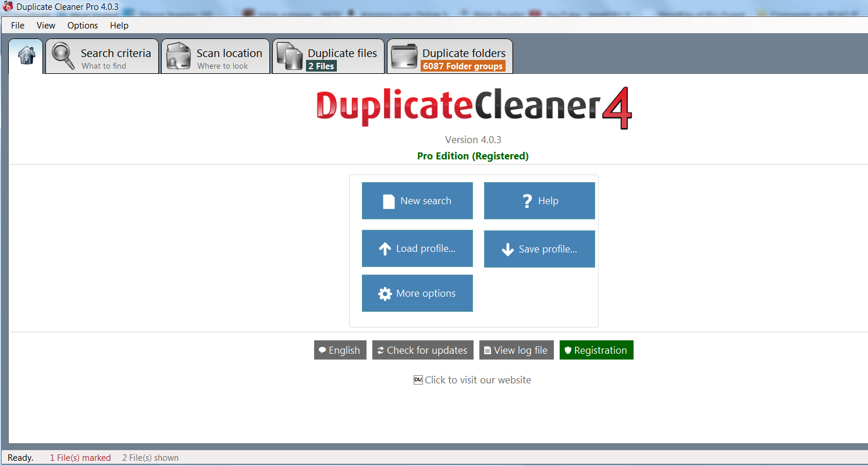Open the File menu
Image resolution: width=868 pixels, height=466 pixels.
18,26
